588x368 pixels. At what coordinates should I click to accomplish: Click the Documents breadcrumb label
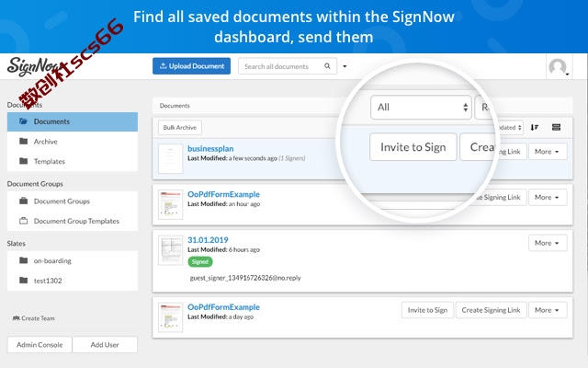[x=175, y=106]
